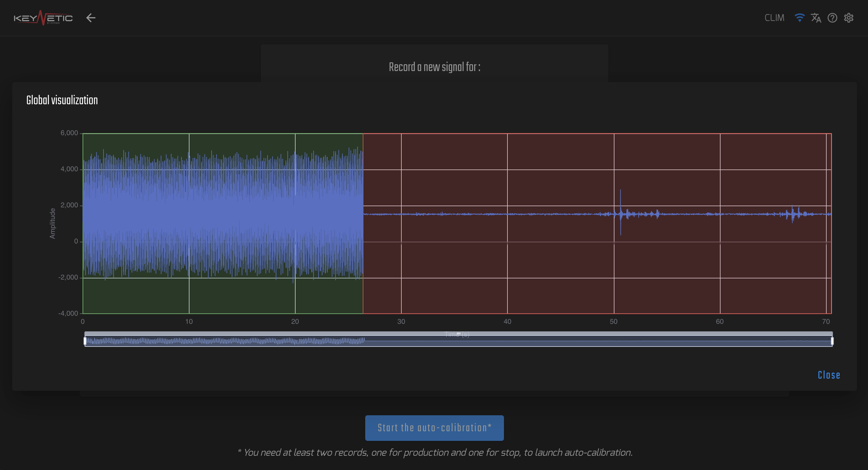The height and width of the screenshot is (470, 868).
Task: Select the red stop signal region
Action: pyautogui.click(x=597, y=224)
